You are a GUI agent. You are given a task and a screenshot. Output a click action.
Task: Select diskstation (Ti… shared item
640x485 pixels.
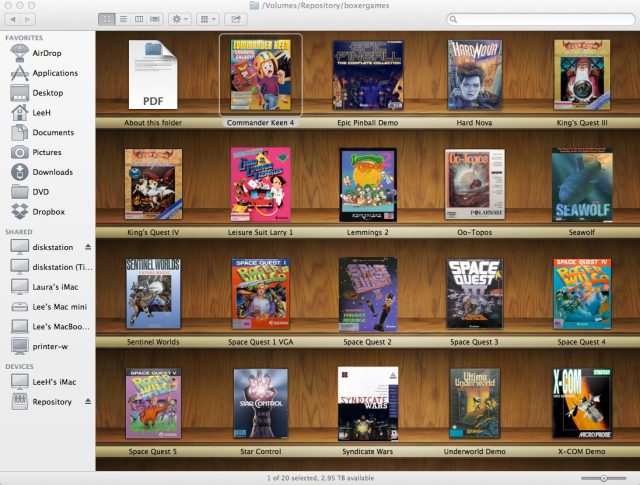51,267
